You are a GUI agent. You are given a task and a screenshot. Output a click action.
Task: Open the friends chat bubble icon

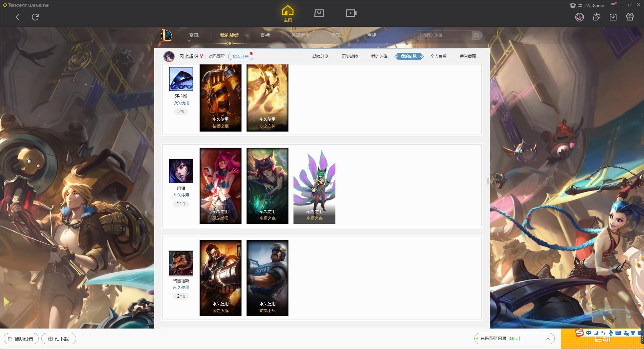(596, 17)
